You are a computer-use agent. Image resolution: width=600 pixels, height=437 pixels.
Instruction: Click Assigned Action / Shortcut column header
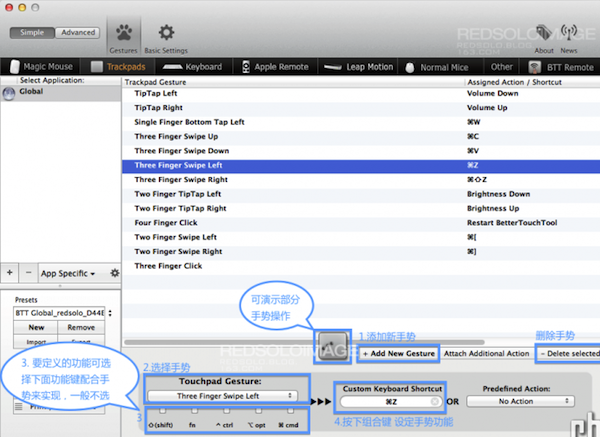click(532, 82)
